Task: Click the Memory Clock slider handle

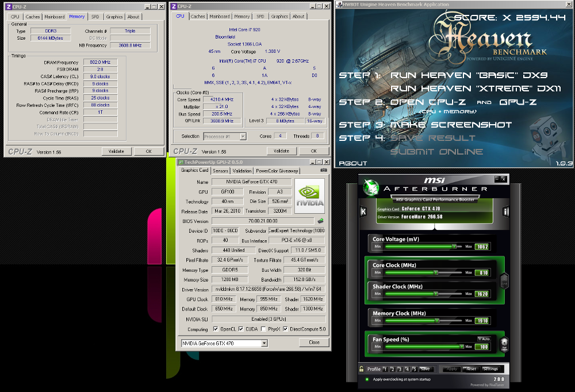Action: click(x=437, y=321)
